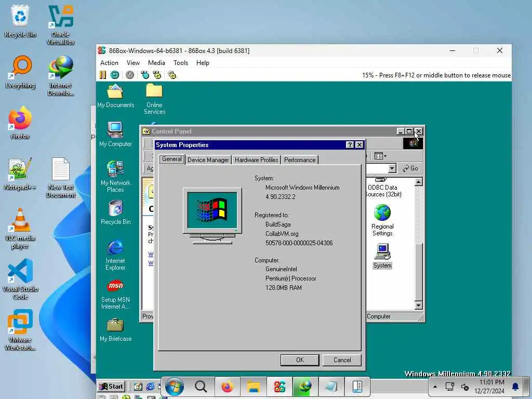Open the Help menu in 86Box
This screenshot has height=399, width=532.
pyautogui.click(x=203, y=63)
